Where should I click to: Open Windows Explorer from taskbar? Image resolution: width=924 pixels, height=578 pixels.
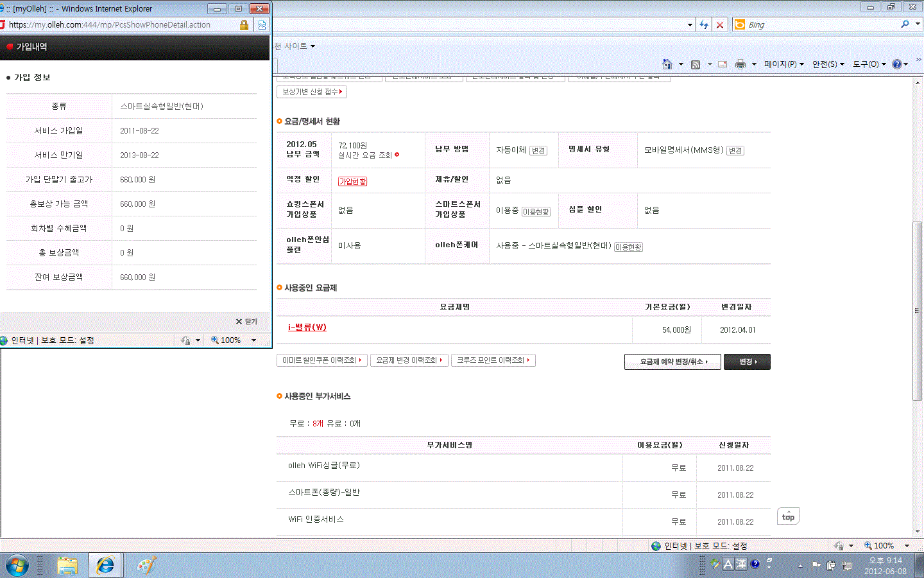point(67,565)
